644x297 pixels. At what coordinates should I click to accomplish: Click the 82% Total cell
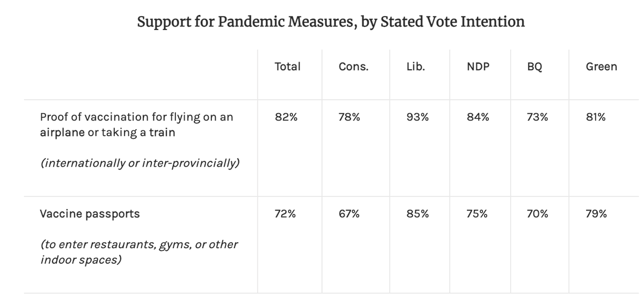(x=286, y=117)
